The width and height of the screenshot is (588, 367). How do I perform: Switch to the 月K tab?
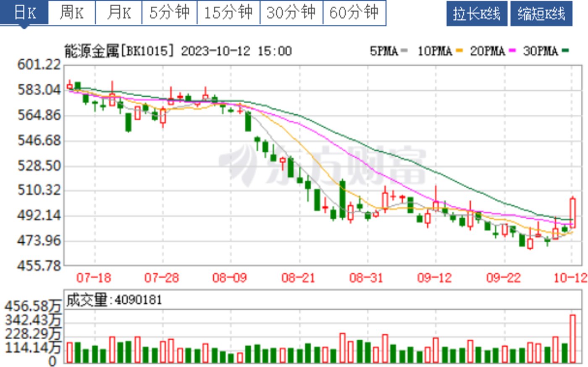tap(119, 13)
